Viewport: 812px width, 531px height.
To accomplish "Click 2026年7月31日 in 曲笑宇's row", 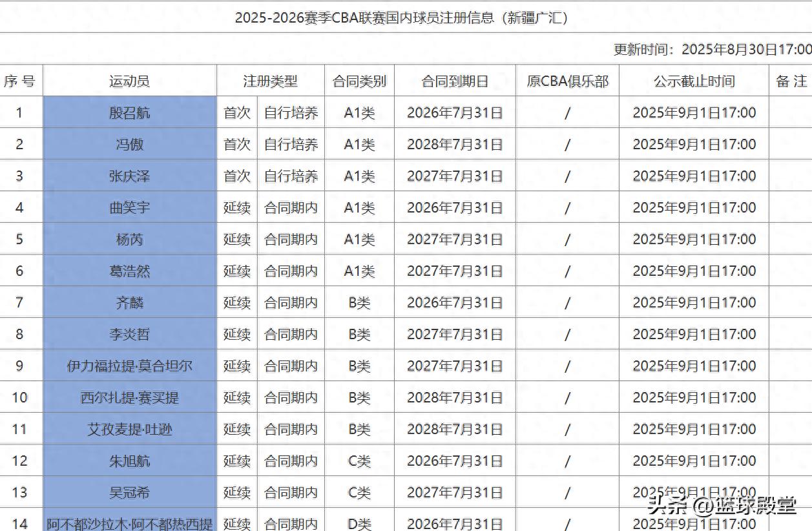I will coord(455,208).
